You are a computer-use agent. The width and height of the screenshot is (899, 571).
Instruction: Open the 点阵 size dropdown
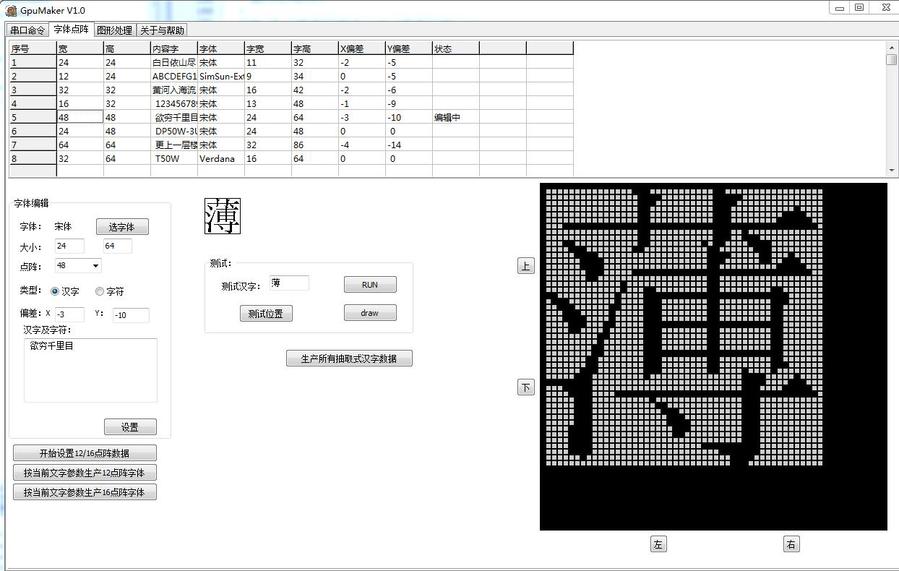[x=78, y=266]
